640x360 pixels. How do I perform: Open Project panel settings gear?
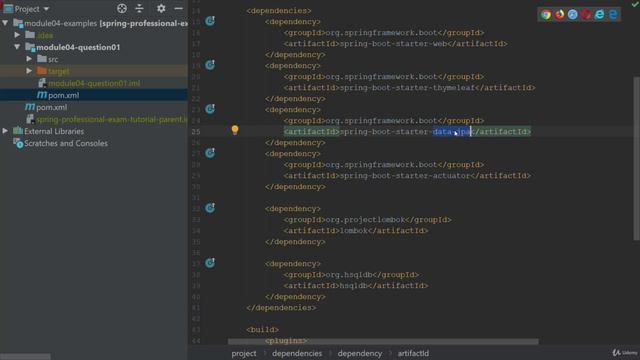tap(161, 8)
